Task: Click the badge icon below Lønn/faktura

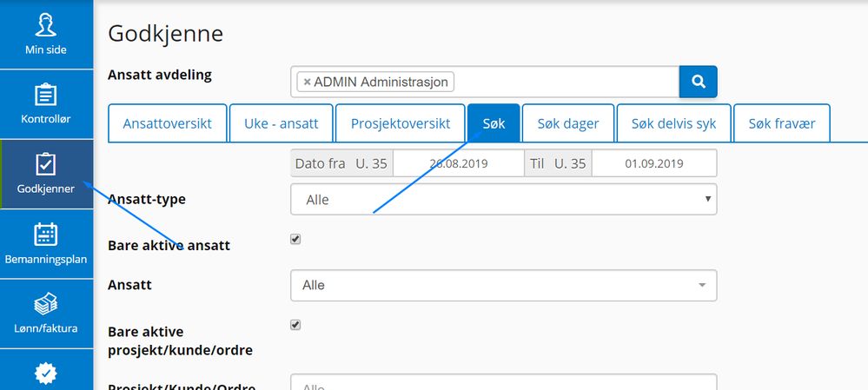Action: [46, 373]
